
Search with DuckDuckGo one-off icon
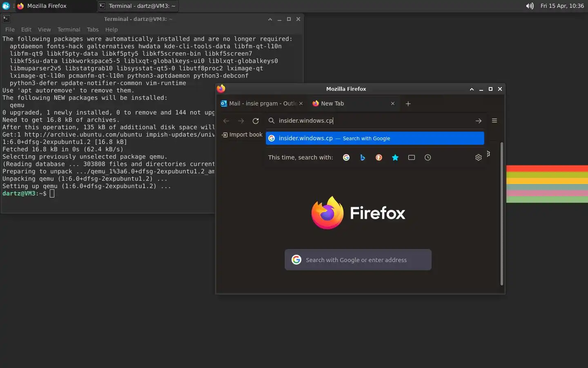[379, 157]
